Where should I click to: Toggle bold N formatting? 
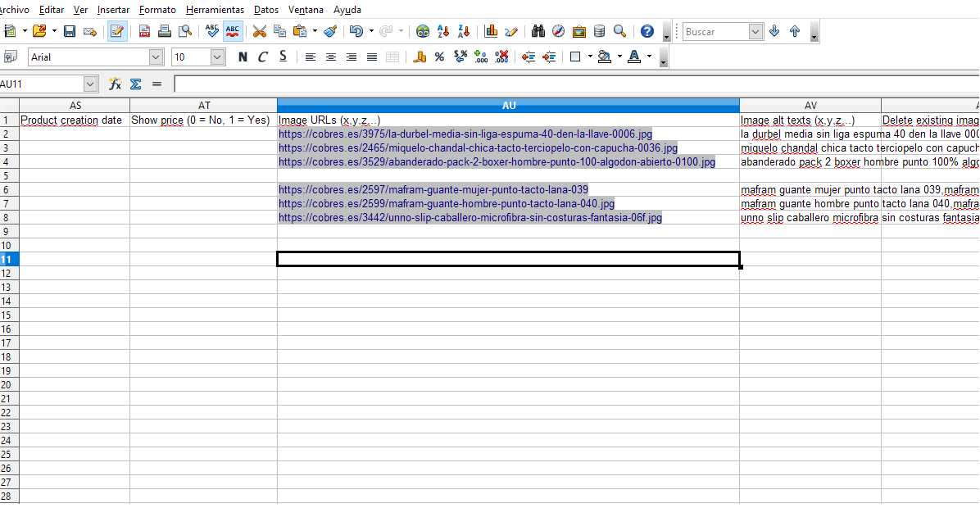[x=243, y=57]
